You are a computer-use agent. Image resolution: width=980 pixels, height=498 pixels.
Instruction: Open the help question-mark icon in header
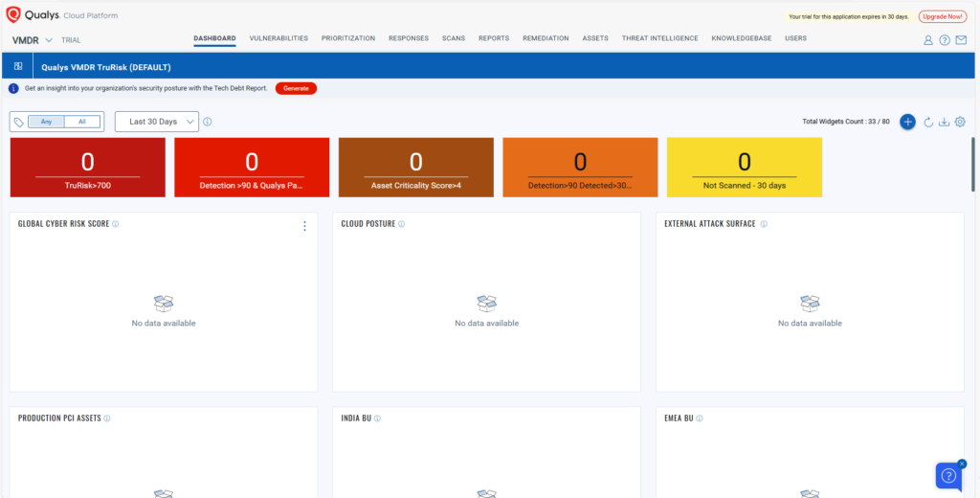[x=945, y=40]
